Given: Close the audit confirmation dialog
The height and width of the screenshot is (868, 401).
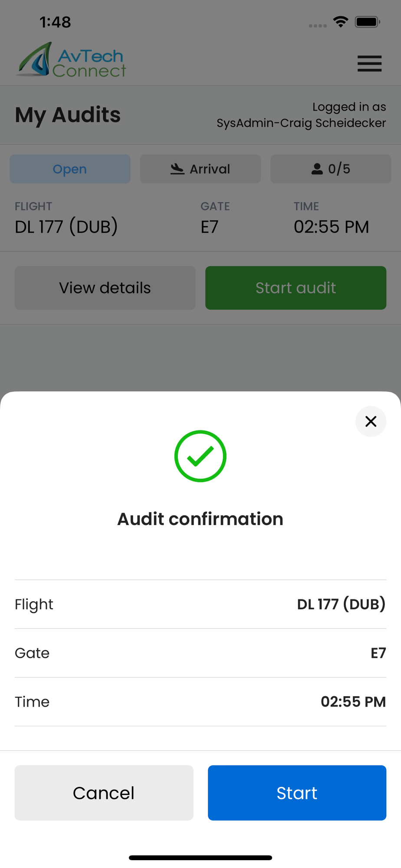Looking at the screenshot, I should coord(371,421).
